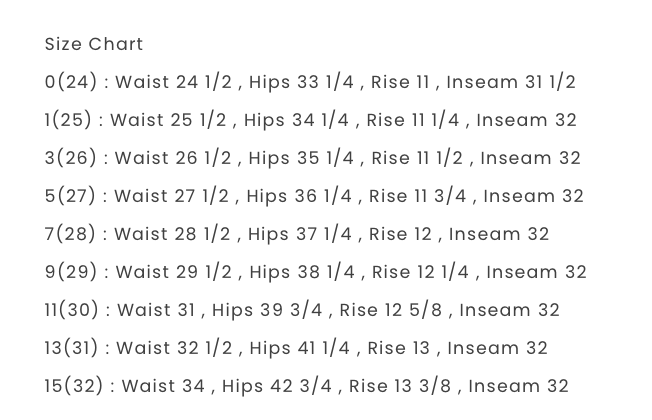652x420 pixels.
Task: Click the Size Chart heading
Action: click(94, 44)
